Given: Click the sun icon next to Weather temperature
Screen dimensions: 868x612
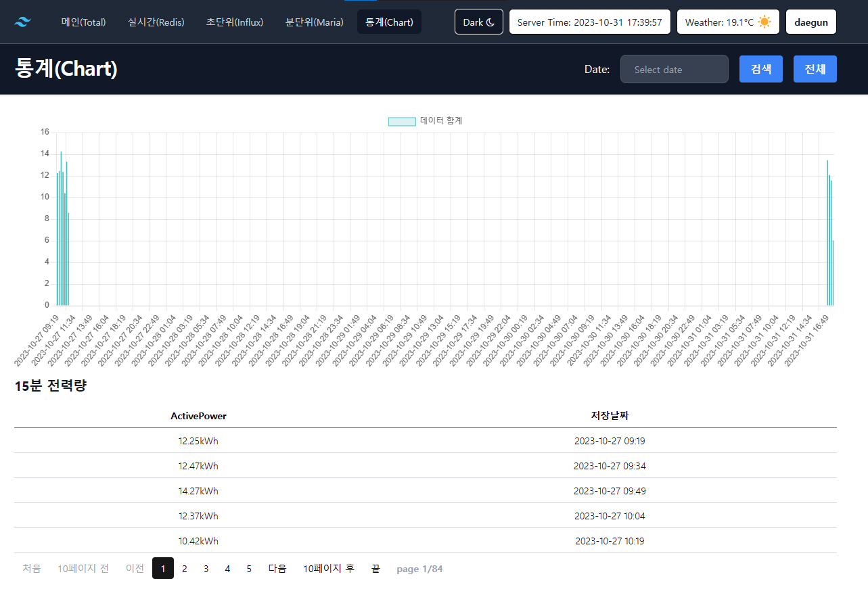Looking at the screenshot, I should [x=764, y=22].
